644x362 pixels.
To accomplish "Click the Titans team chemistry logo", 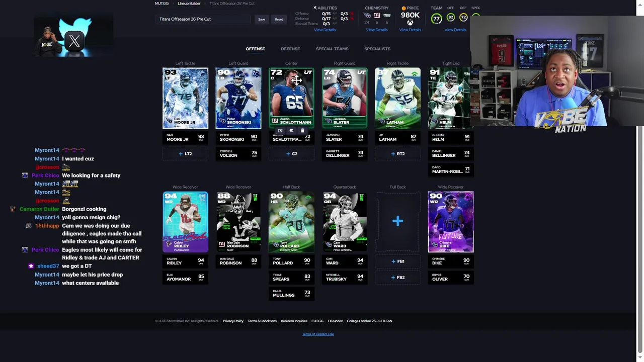I will tap(367, 16).
